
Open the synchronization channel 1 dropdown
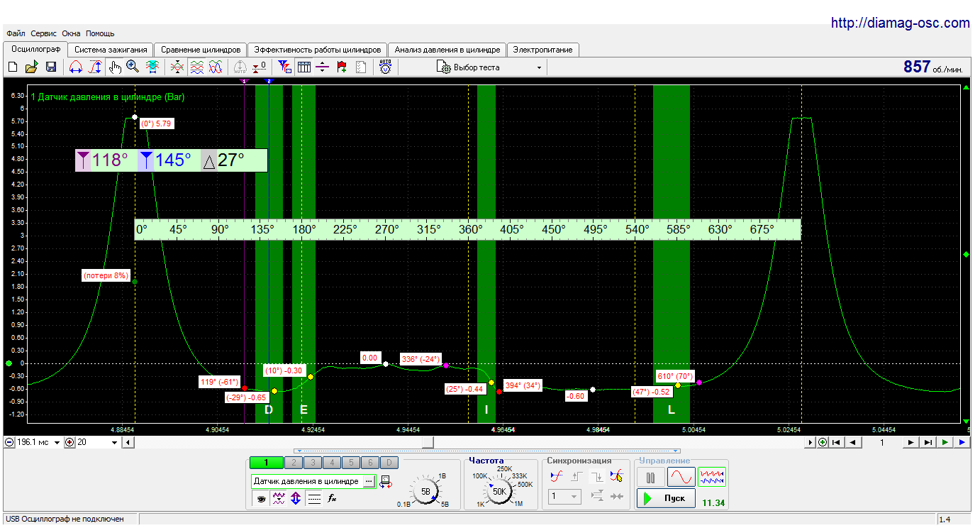[x=564, y=497]
